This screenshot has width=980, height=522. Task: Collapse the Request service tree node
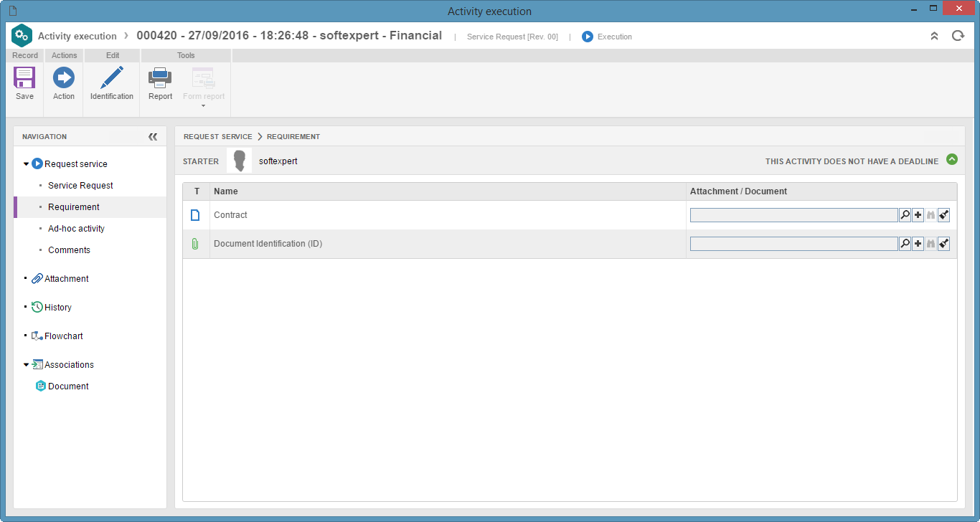tap(27, 164)
